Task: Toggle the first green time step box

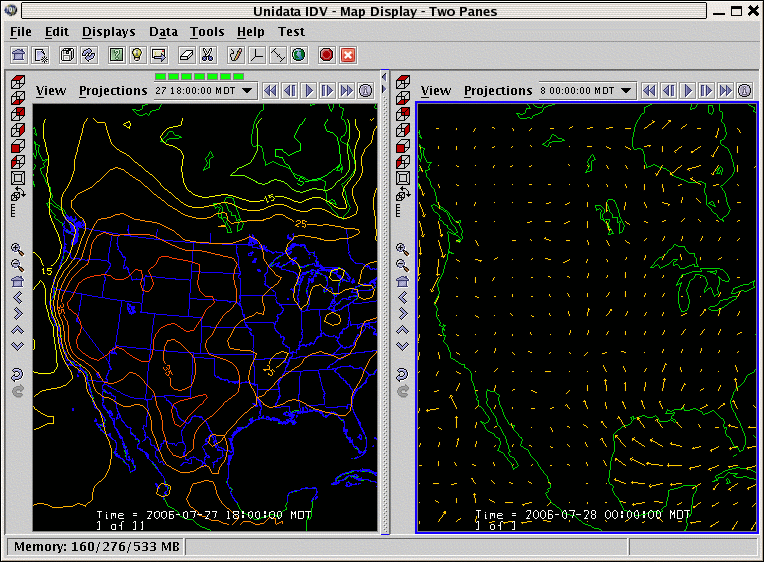Action: 161,76
